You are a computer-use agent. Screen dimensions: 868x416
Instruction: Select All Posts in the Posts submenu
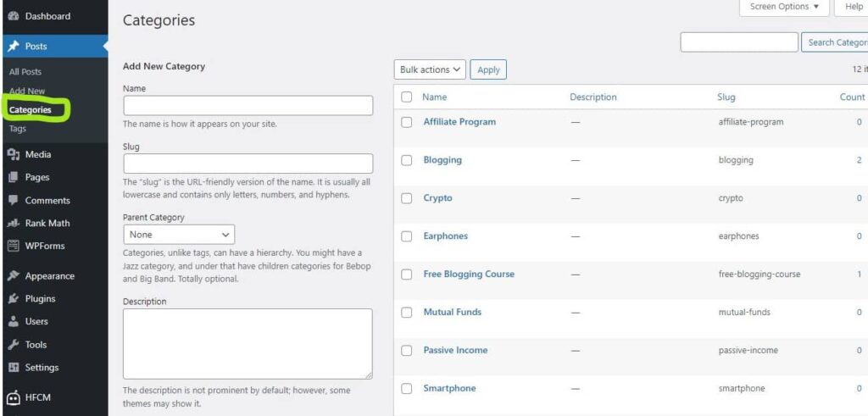[25, 72]
